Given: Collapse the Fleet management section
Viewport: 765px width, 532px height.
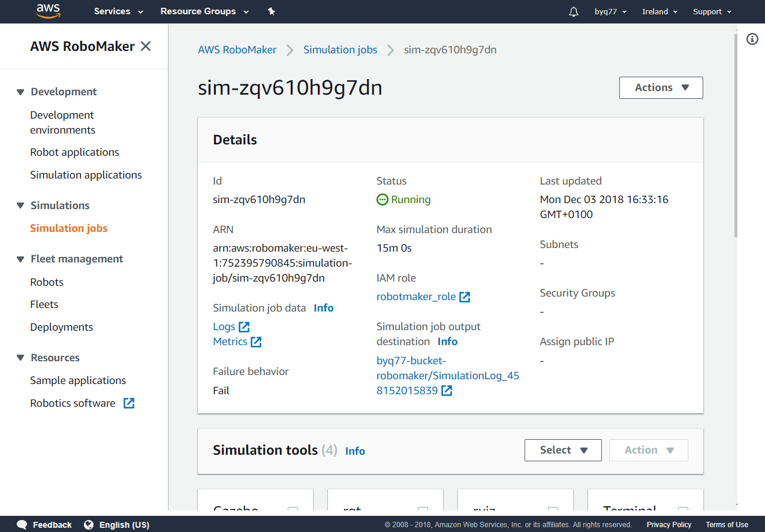Looking at the screenshot, I should click(20, 259).
